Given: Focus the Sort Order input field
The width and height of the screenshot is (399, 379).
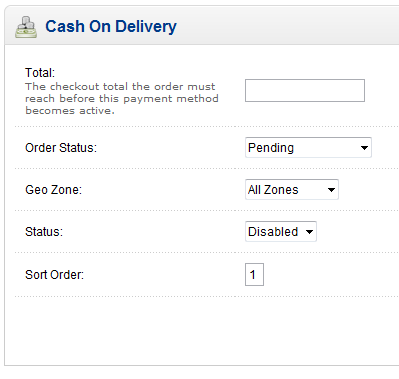Looking at the screenshot, I should coord(254,274).
